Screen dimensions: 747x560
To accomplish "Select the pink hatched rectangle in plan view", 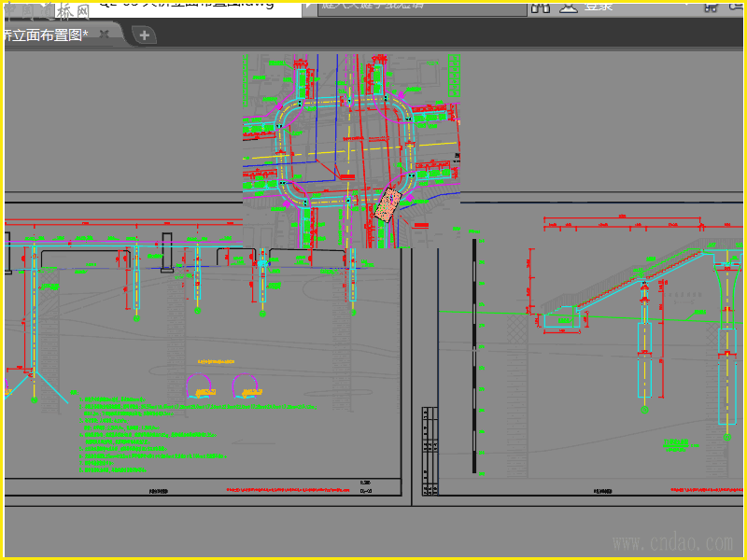I will [x=387, y=204].
